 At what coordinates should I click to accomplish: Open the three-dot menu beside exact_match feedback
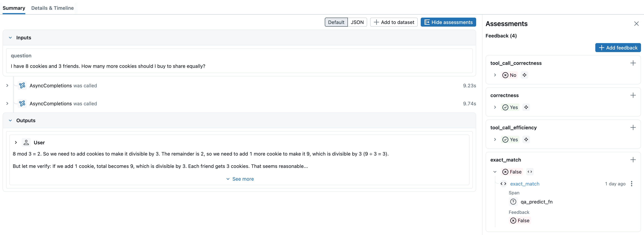(632, 184)
